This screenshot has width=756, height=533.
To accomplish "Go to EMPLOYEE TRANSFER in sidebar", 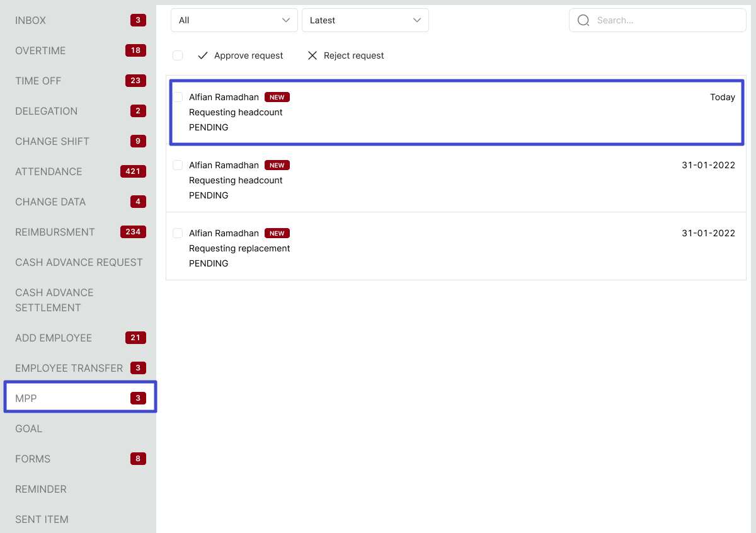I will [69, 368].
